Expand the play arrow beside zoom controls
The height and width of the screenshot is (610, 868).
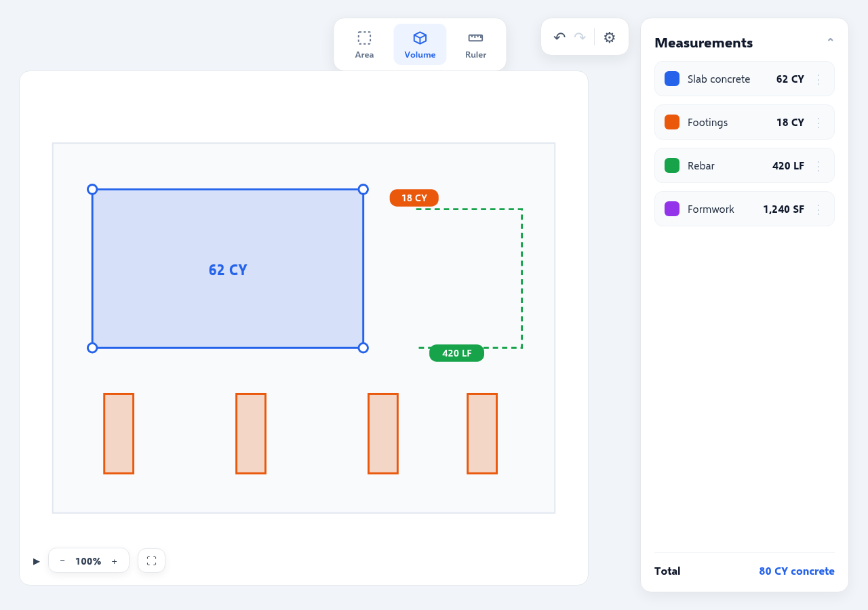point(37,561)
